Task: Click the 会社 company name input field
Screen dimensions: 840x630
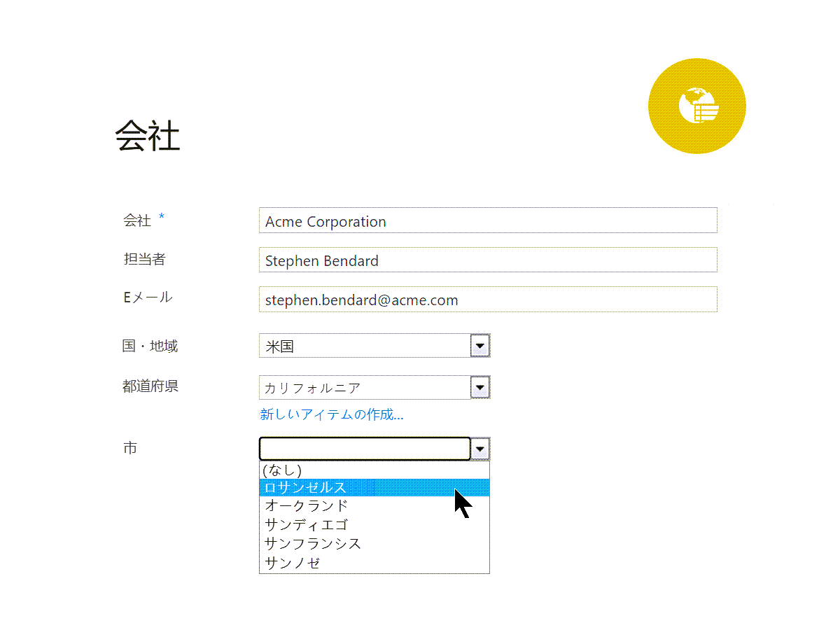Action: coord(487,221)
